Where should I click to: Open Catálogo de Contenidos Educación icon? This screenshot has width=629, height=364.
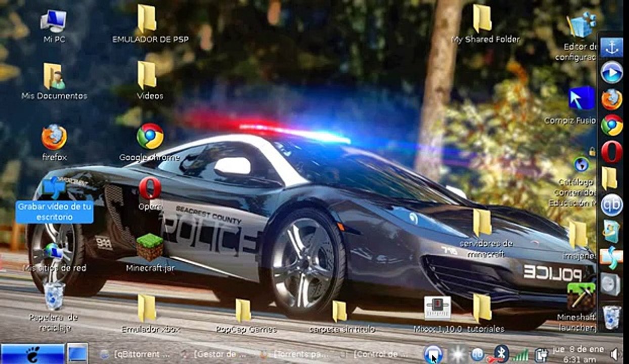(x=581, y=164)
